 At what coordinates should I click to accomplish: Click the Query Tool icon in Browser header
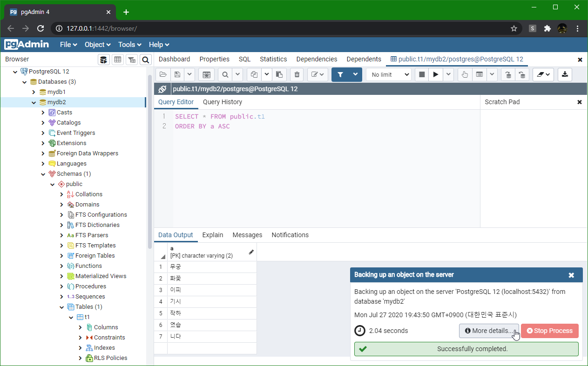point(104,60)
